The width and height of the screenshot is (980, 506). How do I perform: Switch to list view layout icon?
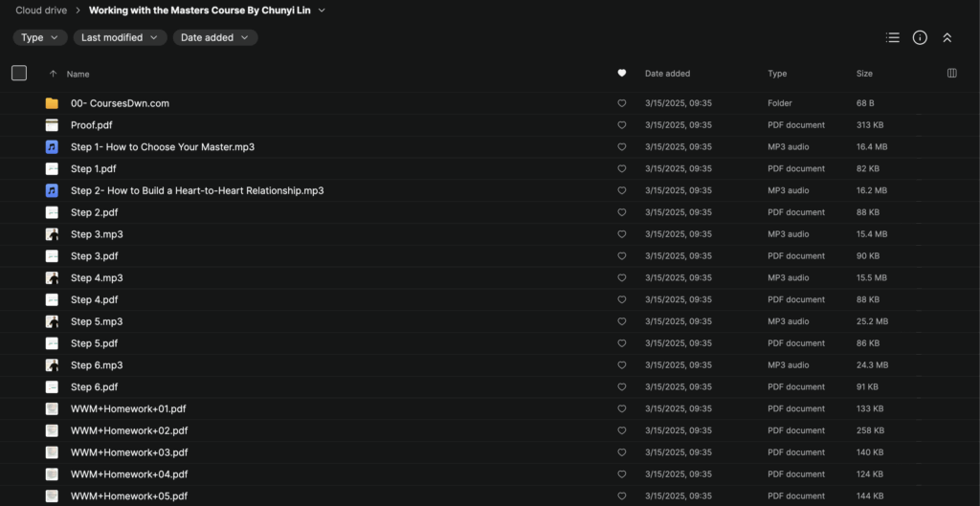point(893,37)
